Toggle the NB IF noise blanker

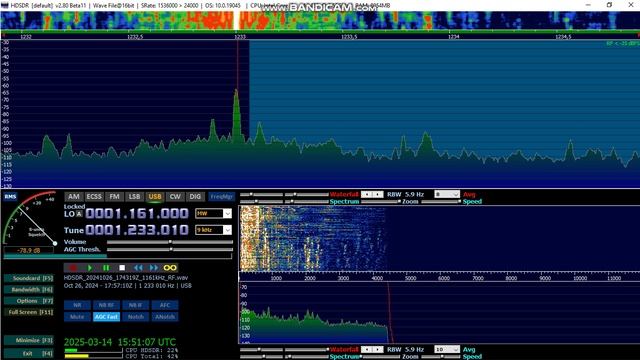pos(136,305)
